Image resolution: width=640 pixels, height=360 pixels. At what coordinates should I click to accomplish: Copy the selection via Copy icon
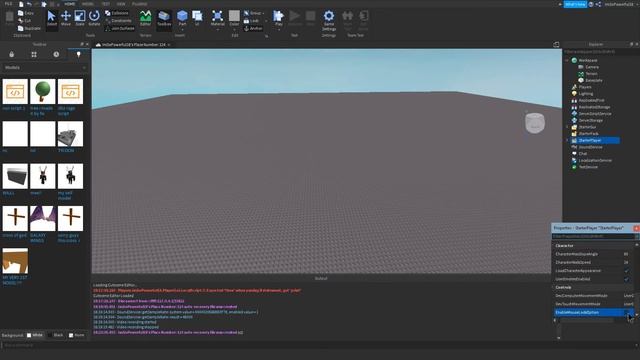(25, 13)
